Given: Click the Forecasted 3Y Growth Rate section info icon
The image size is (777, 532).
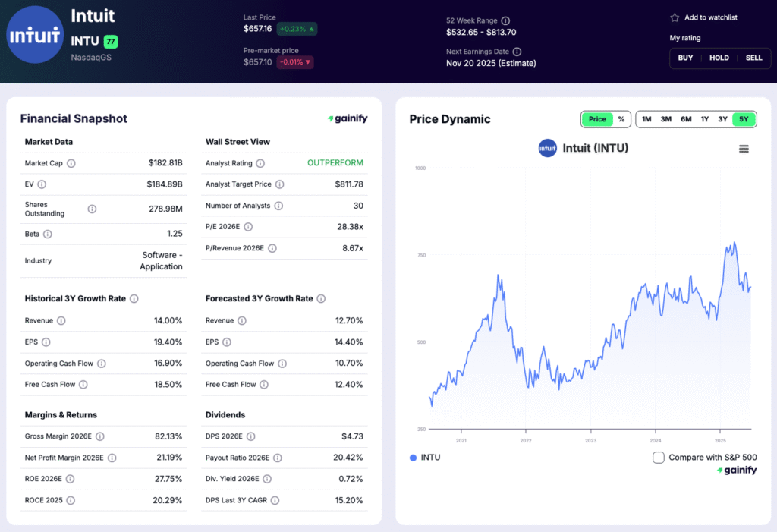Looking at the screenshot, I should pyautogui.click(x=321, y=298).
